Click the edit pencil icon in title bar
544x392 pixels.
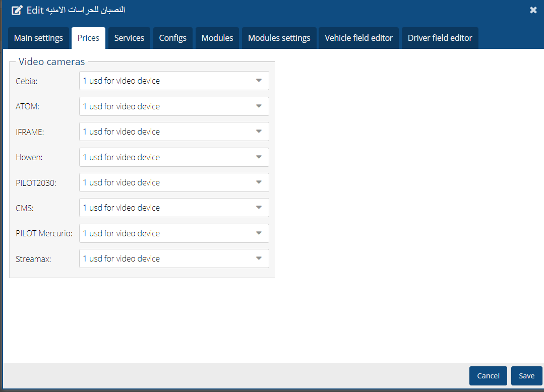[x=17, y=10]
